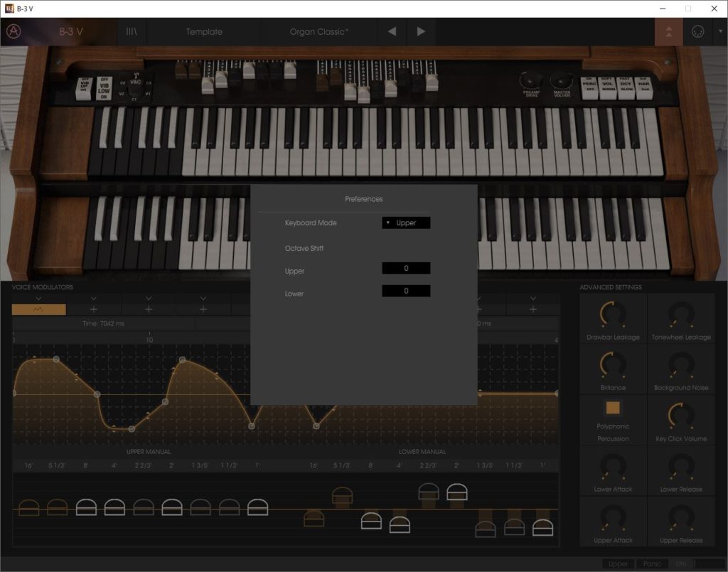This screenshot has height=572, width=728.
Task: Go to the next preset arrow
Action: pyautogui.click(x=421, y=31)
